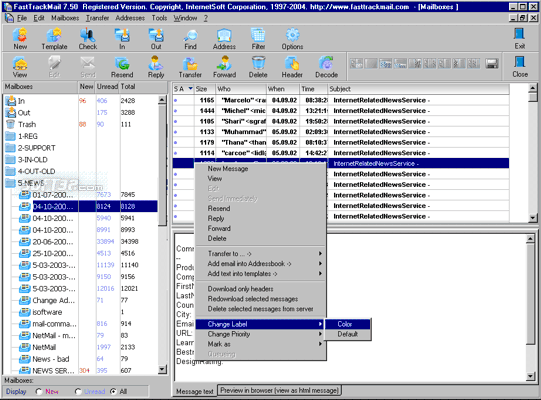The image size is (541, 400).
Task: Choose Download only headers
Action: click(x=260, y=289)
